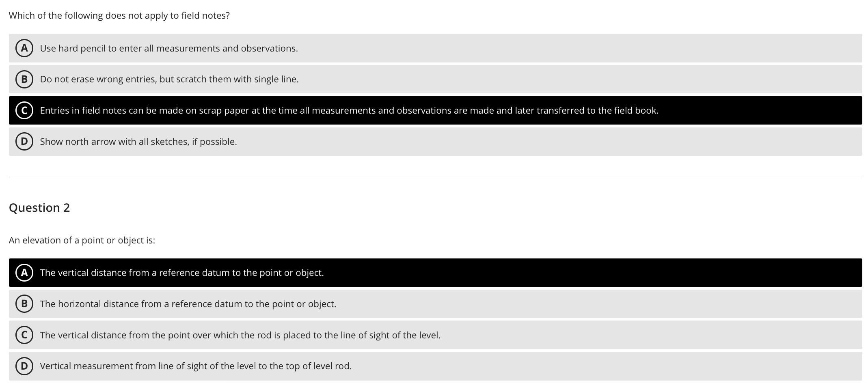The height and width of the screenshot is (383, 868).
Task: Click the circled letter D badge in Question 2
Action: 24,366
